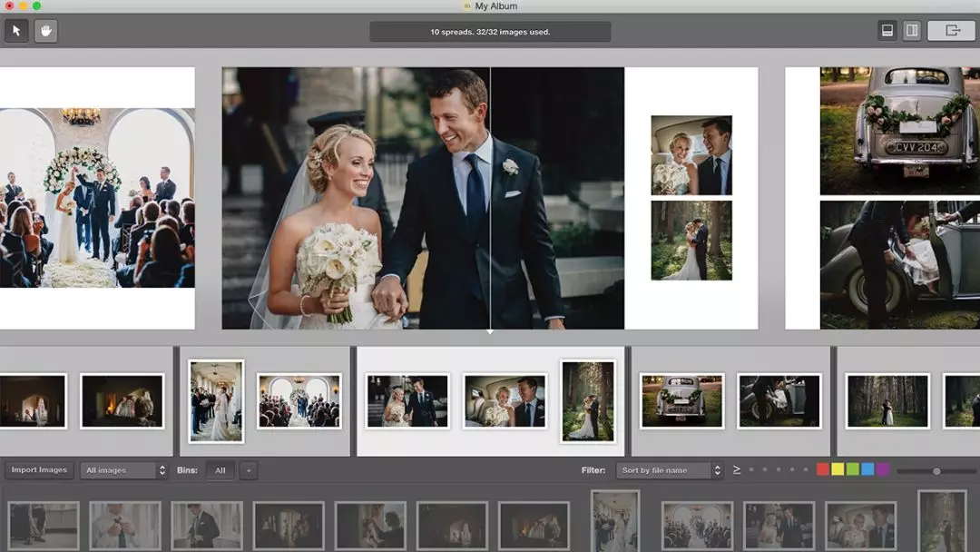Filter by blue color label
Image resolution: width=980 pixels, height=552 pixels.
(867, 469)
